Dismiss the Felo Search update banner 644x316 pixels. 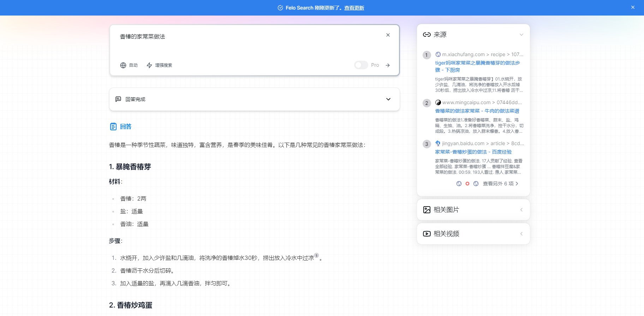(x=633, y=7)
